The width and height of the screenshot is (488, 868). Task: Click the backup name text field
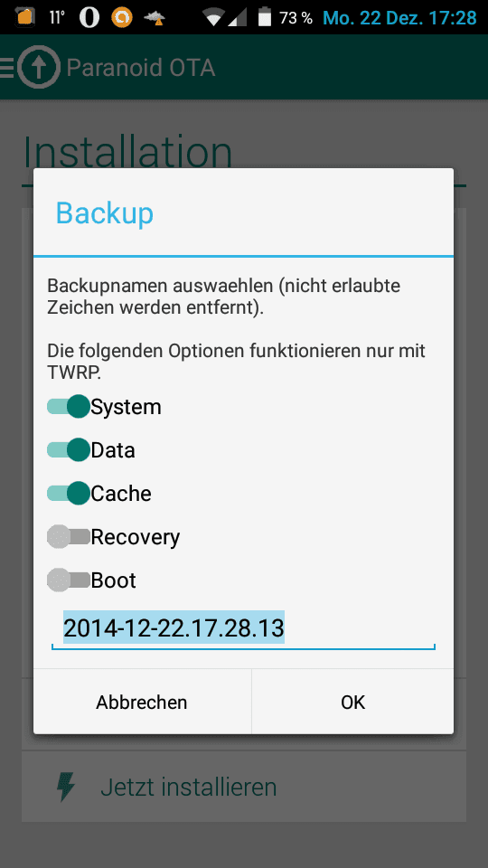243,629
